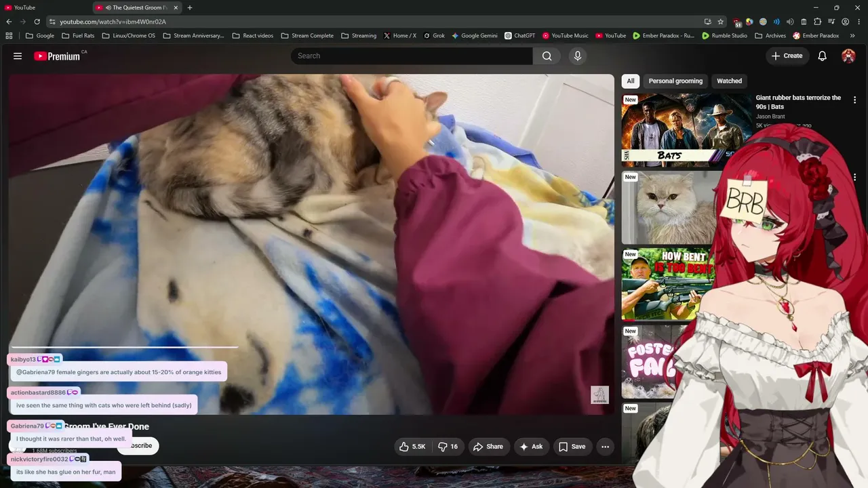This screenshot has height=488, width=868.
Task: Open the How Bent Is Too Bent thumbnail
Action: click(x=668, y=285)
